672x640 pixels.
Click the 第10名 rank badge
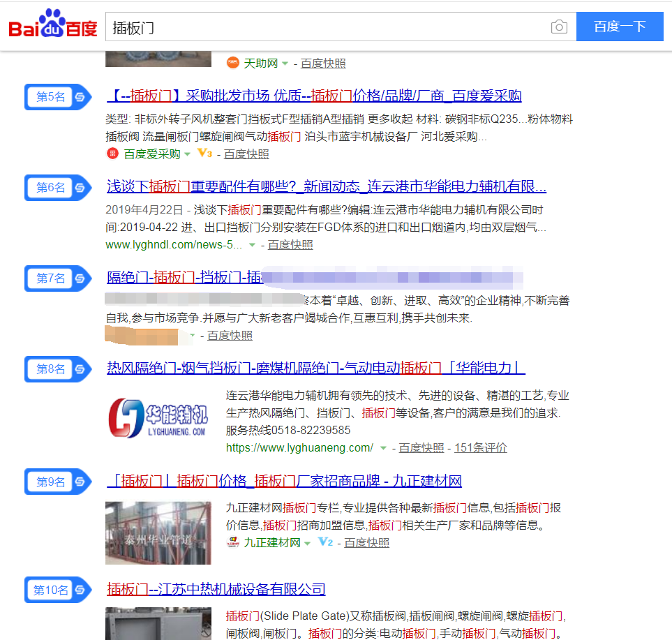(58, 590)
